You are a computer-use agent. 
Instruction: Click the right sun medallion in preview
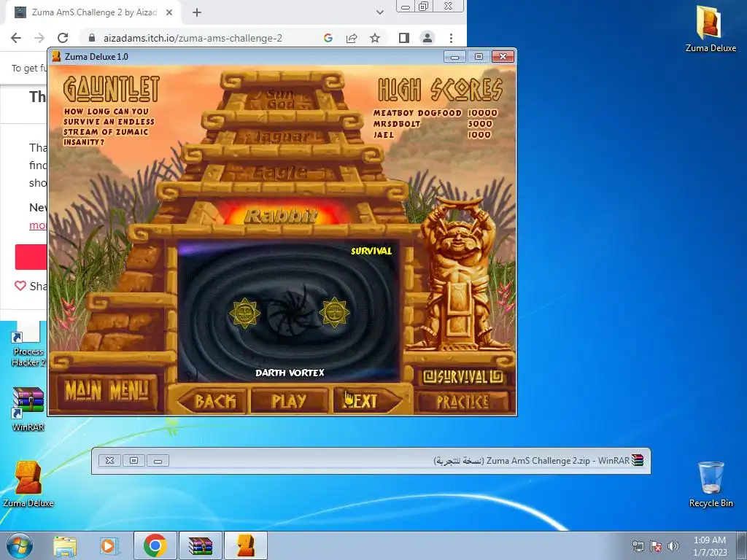point(334,312)
